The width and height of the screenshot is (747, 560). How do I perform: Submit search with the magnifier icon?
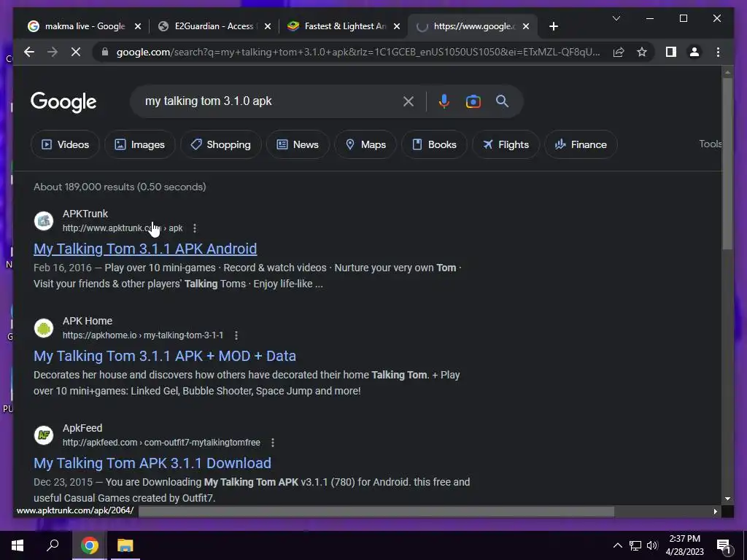coord(502,101)
